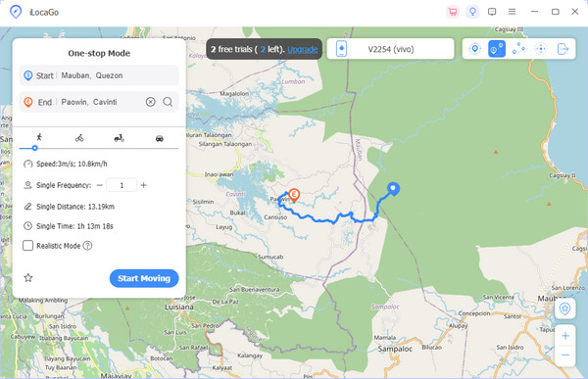Open the V2254 (vivo) device selector
Screen dimensions: 588x379
[390, 49]
